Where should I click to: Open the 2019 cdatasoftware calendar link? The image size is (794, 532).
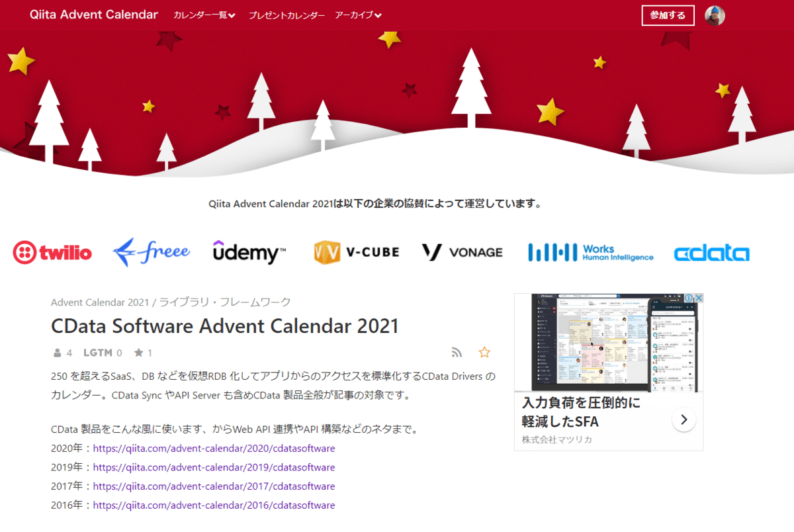point(214,467)
